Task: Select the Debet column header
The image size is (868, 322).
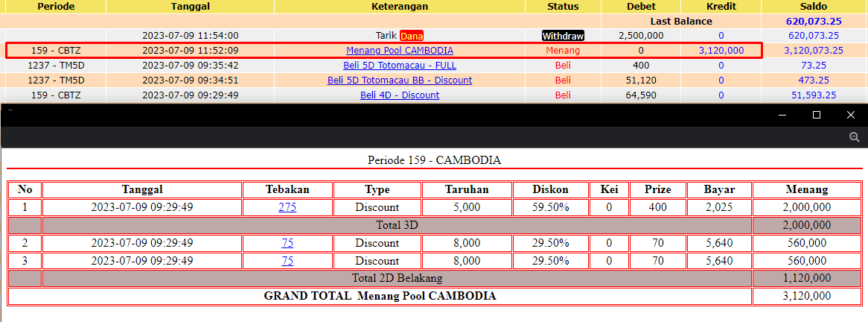Action: (641, 7)
